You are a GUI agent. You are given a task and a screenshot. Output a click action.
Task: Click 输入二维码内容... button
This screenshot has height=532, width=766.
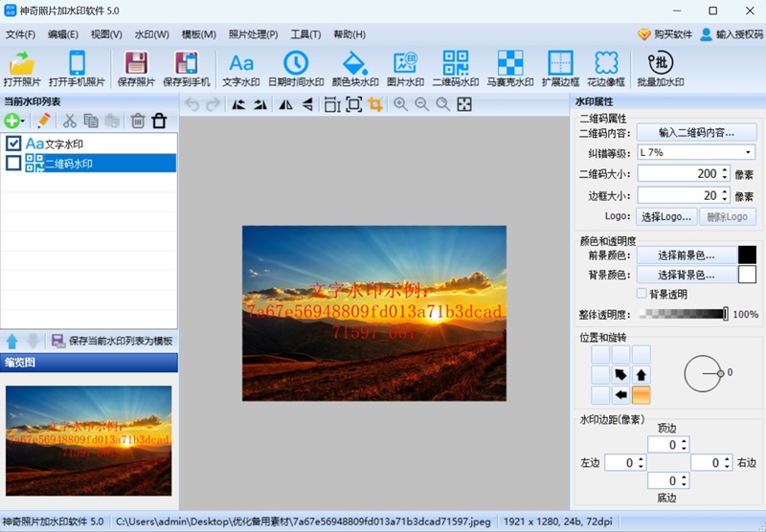click(696, 132)
